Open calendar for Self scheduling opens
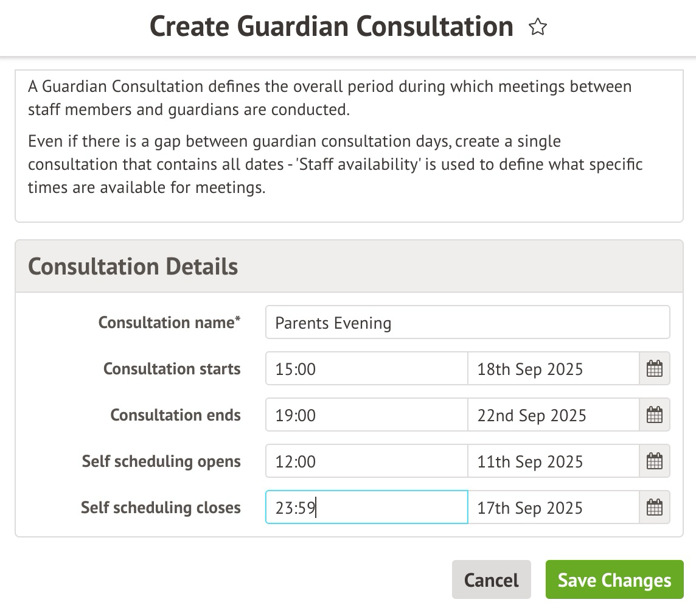 tap(654, 461)
